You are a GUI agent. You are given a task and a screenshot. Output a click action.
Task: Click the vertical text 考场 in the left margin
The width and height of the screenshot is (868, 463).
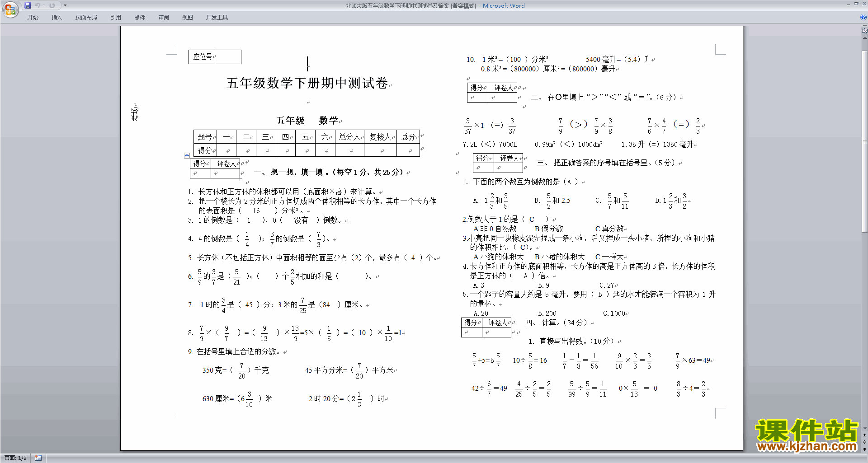click(x=135, y=114)
